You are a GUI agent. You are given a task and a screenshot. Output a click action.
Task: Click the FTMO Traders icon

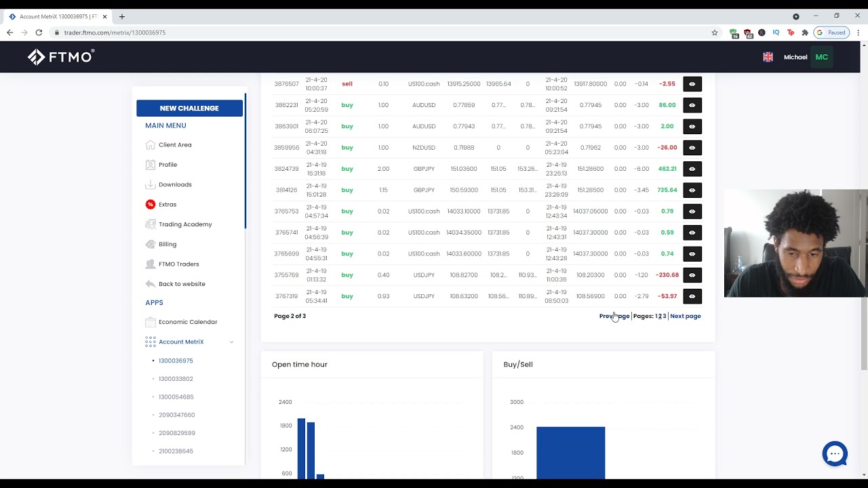click(151, 264)
